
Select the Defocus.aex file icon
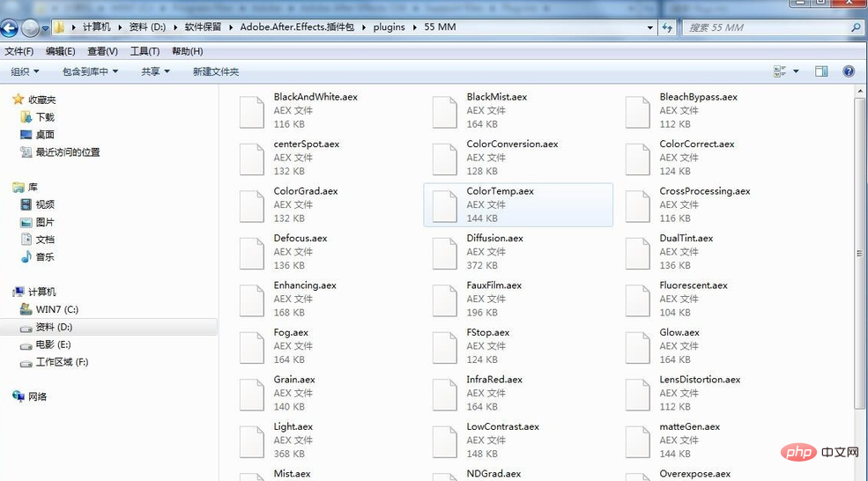coord(251,253)
